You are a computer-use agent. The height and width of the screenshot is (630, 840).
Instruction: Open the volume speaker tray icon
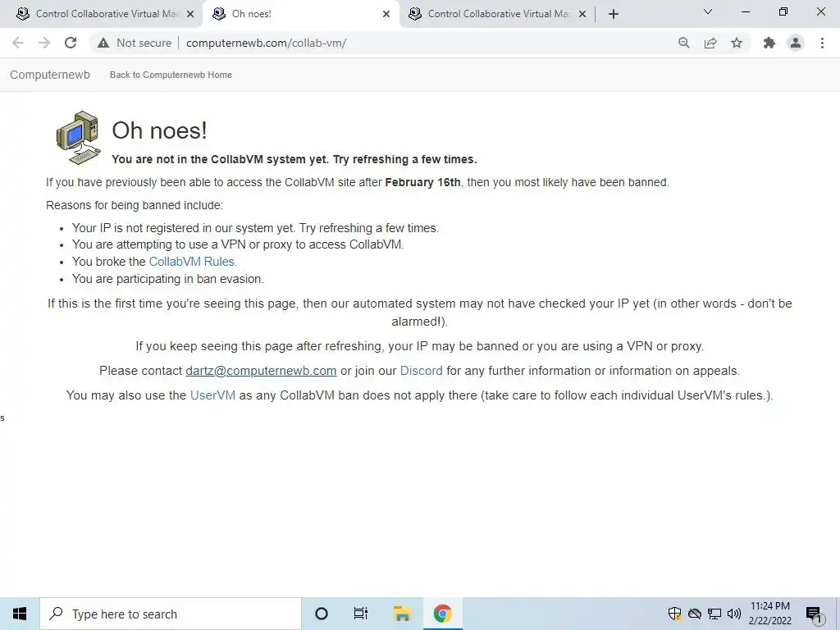pyautogui.click(x=734, y=614)
